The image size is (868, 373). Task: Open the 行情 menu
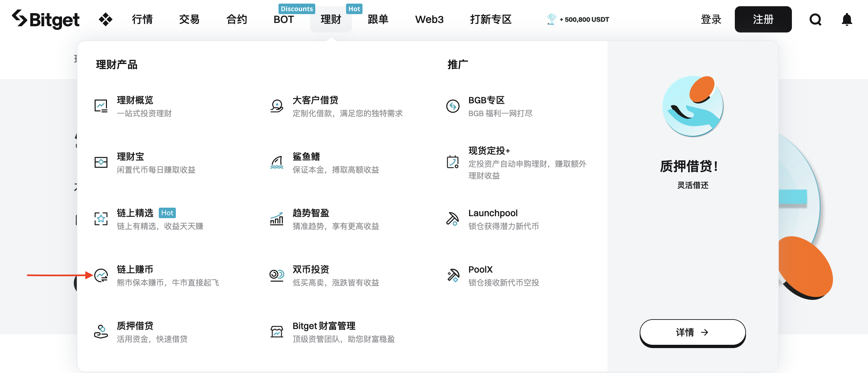(x=142, y=20)
